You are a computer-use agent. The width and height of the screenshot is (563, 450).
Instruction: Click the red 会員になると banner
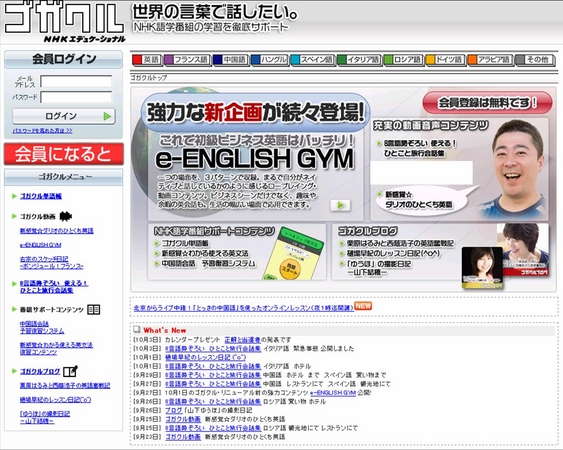pos(64,154)
